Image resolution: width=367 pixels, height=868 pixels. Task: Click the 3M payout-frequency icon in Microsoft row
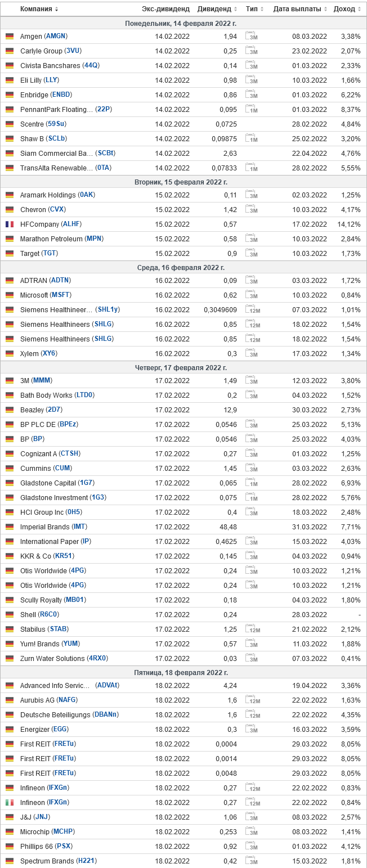coord(252,295)
